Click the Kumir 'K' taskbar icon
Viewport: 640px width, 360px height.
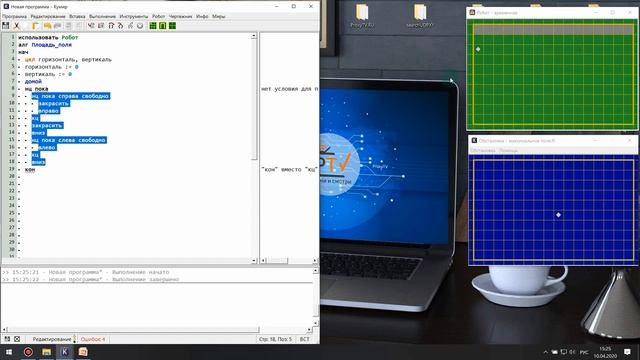tap(64, 352)
